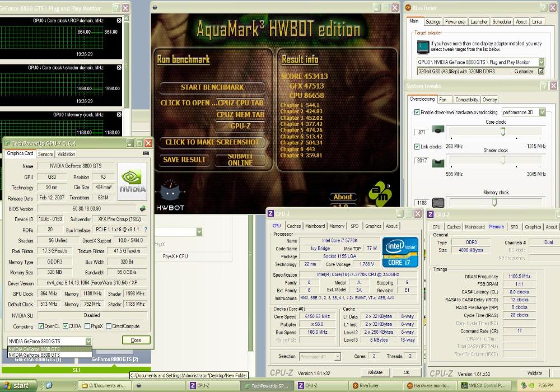Open the C:\Documents folder taskbar button

[104, 386]
